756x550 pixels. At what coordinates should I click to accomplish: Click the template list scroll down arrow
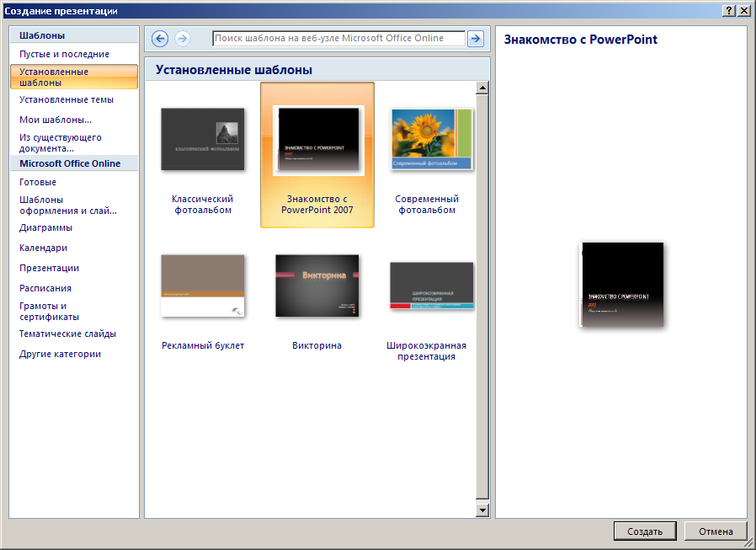coord(482,510)
